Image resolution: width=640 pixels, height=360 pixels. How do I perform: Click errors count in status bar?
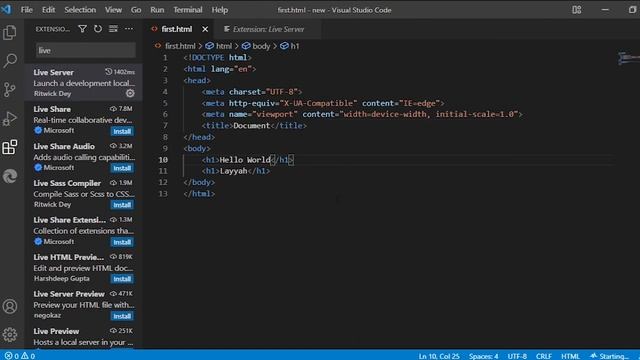[12, 356]
